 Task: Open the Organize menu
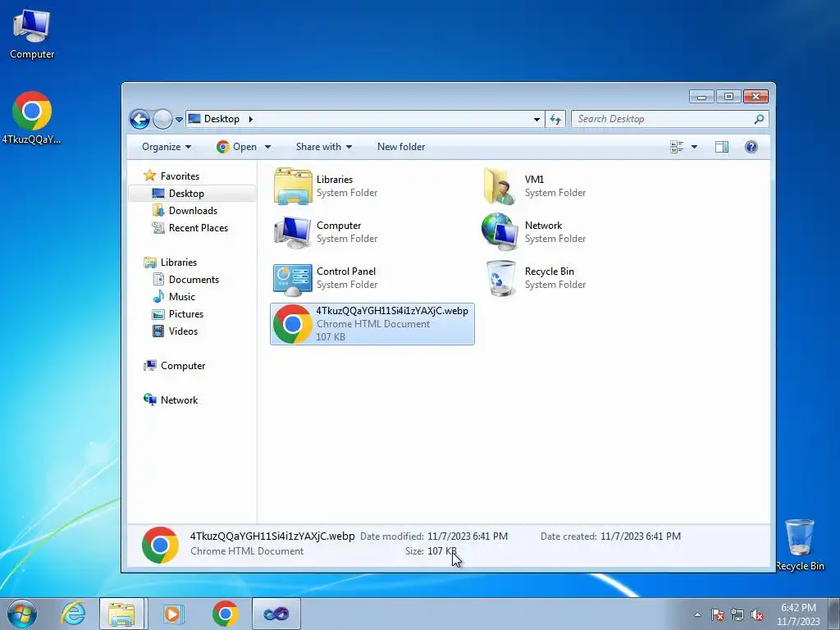click(x=166, y=147)
